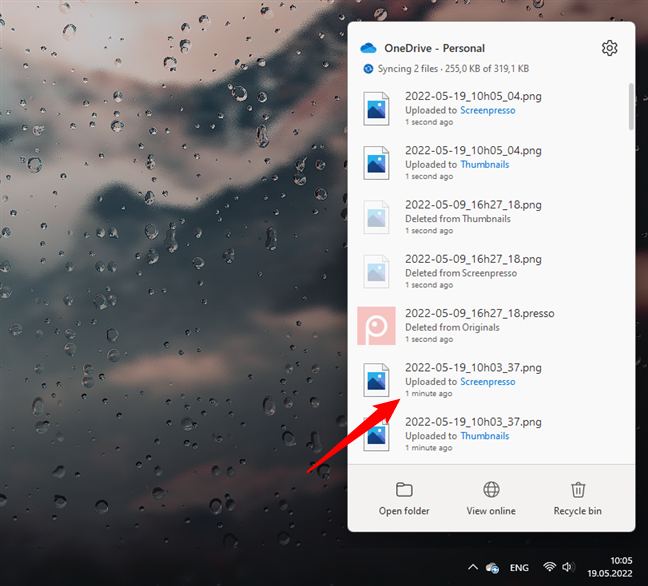Click View online globe button

491,499
